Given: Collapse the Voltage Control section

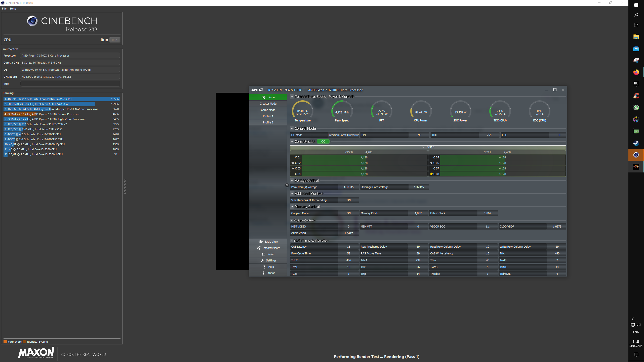Looking at the screenshot, I should (292, 180).
